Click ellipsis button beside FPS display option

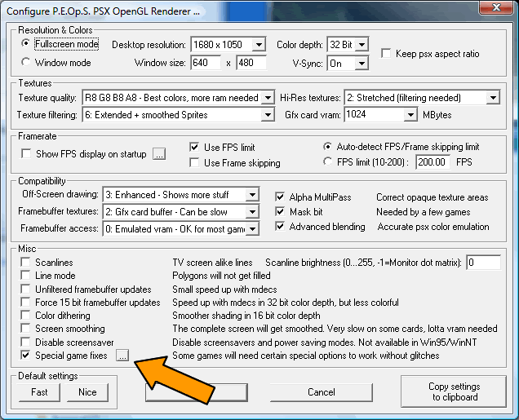159,154
